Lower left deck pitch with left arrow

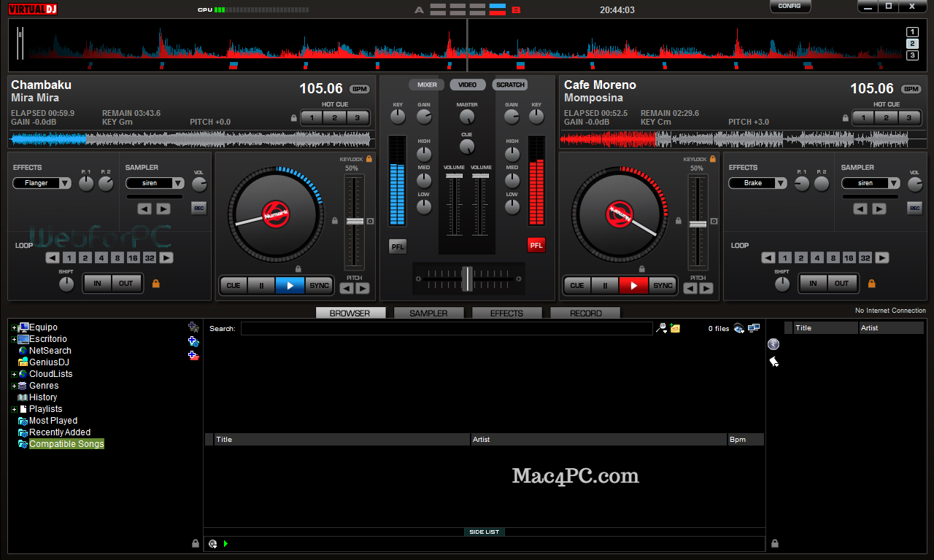[347, 289]
